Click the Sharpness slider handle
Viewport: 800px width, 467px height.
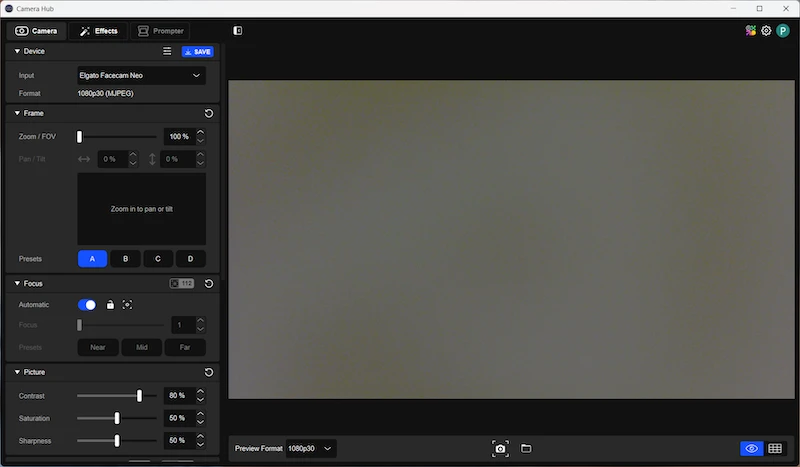[117, 440]
